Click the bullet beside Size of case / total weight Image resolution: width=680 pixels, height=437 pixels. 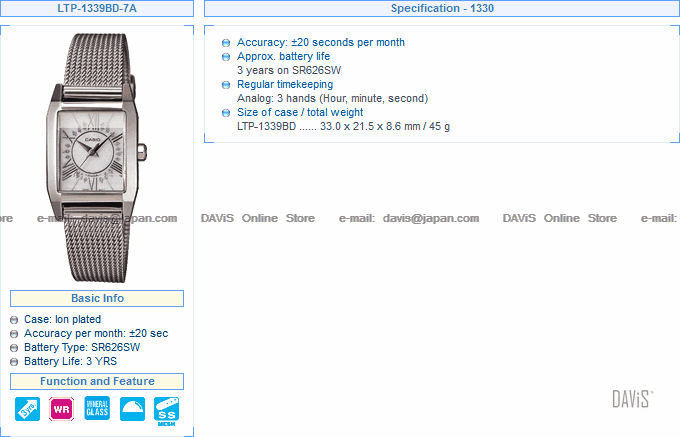pos(226,113)
